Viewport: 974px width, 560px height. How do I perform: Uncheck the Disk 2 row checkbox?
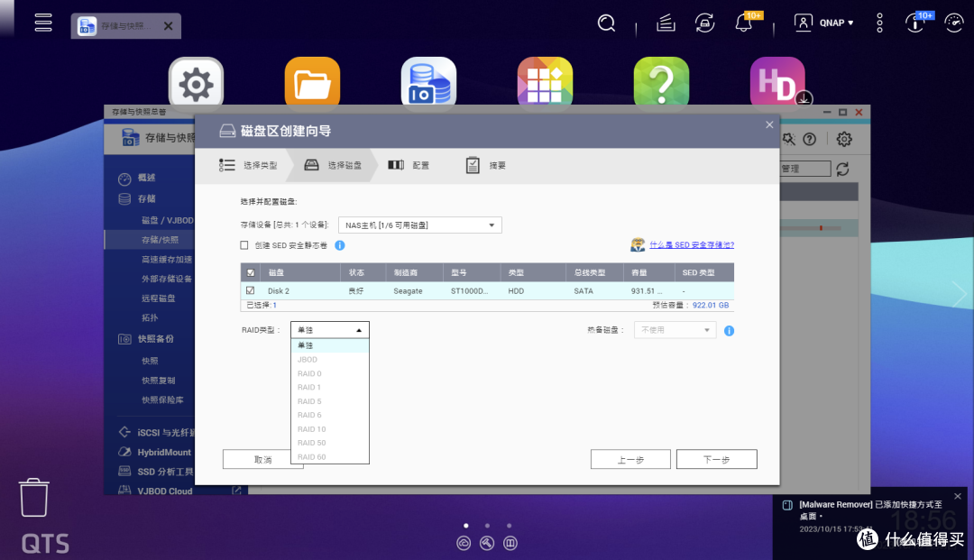pyautogui.click(x=251, y=290)
